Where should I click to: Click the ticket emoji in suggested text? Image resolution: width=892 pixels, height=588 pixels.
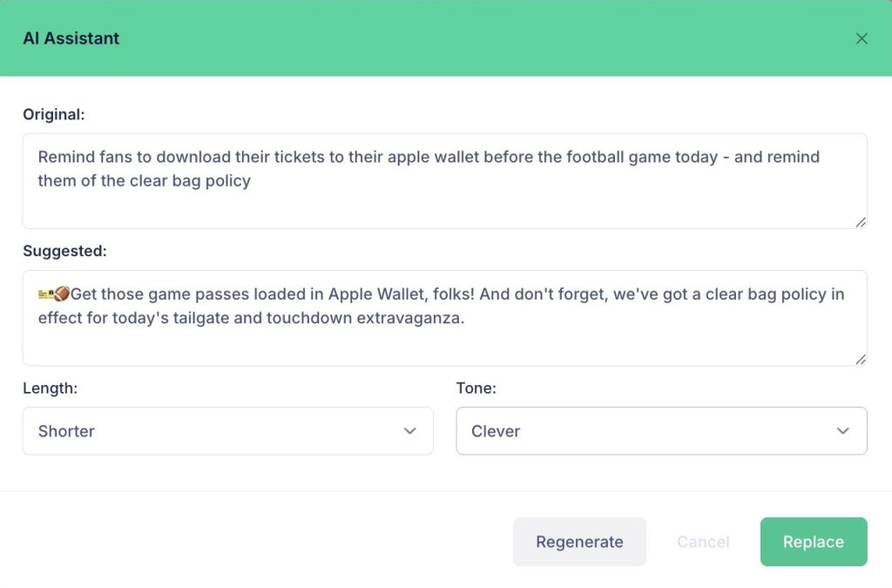(x=45, y=294)
